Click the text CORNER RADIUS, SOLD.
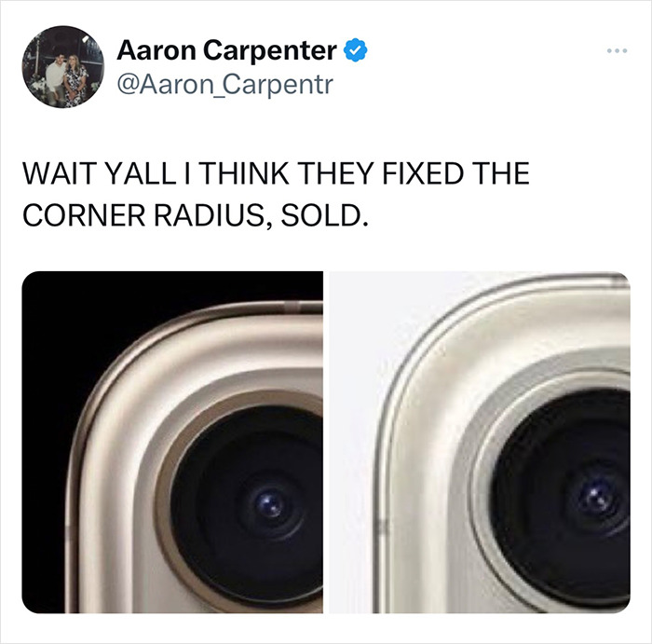 (x=196, y=215)
